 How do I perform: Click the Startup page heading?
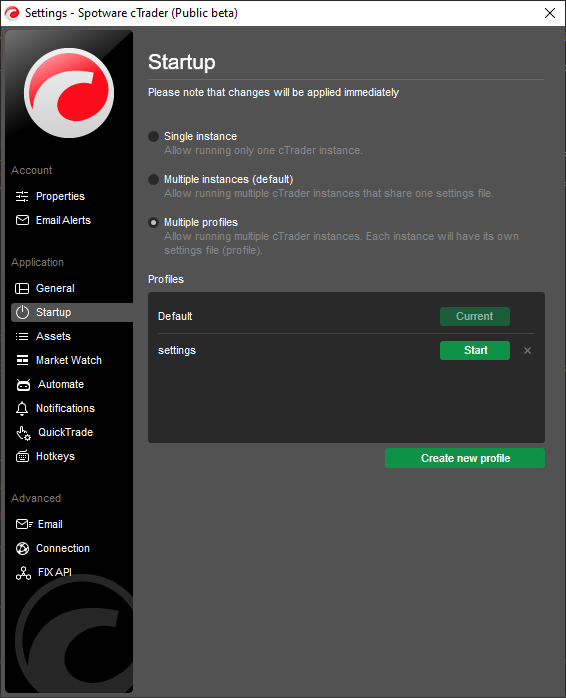(x=182, y=62)
